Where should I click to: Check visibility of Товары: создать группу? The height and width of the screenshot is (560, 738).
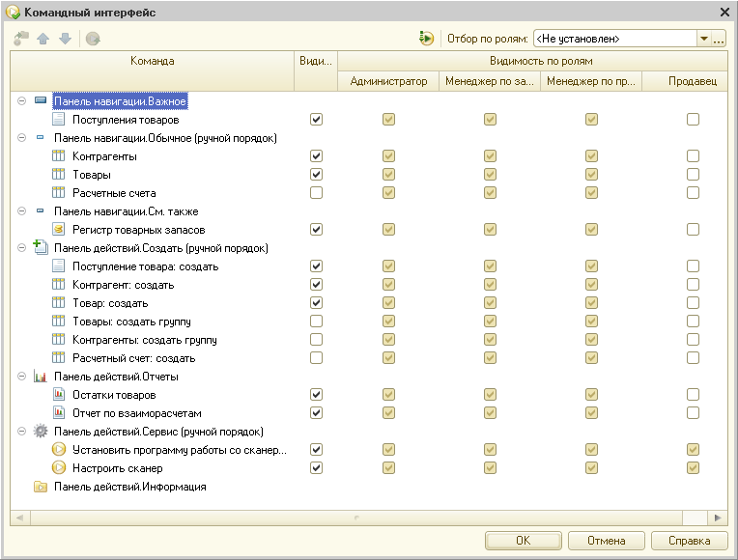316,321
